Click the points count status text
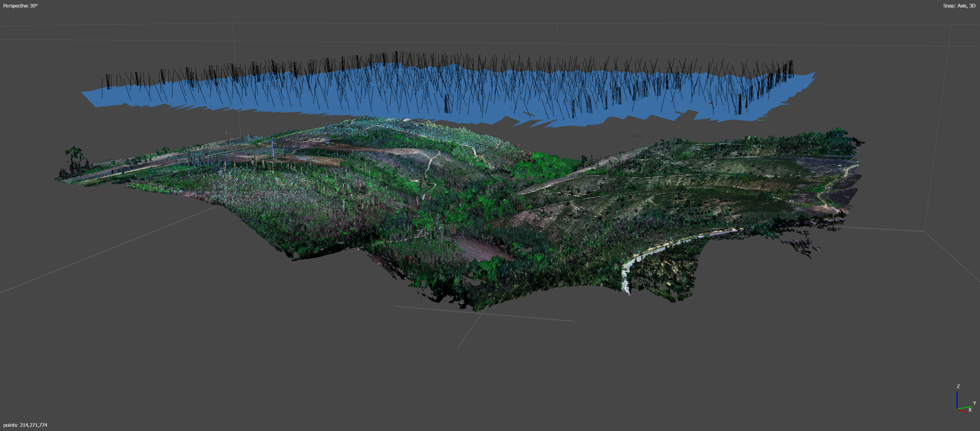980x431 pixels. 25,425
